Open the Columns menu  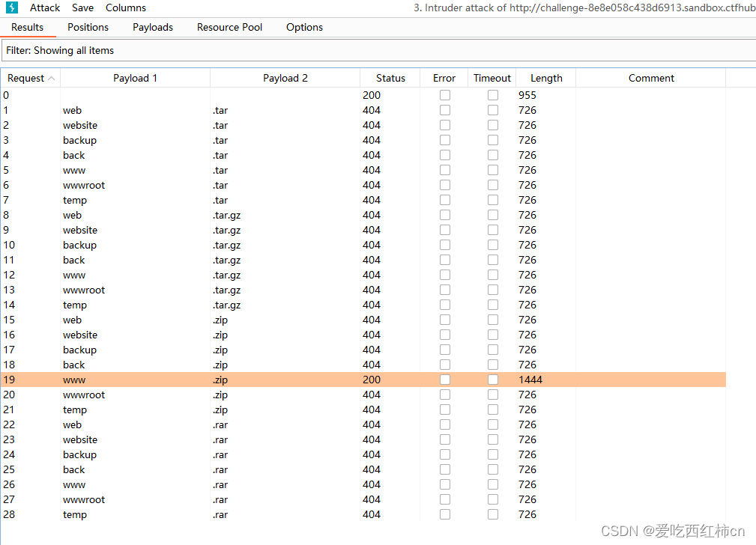(125, 7)
